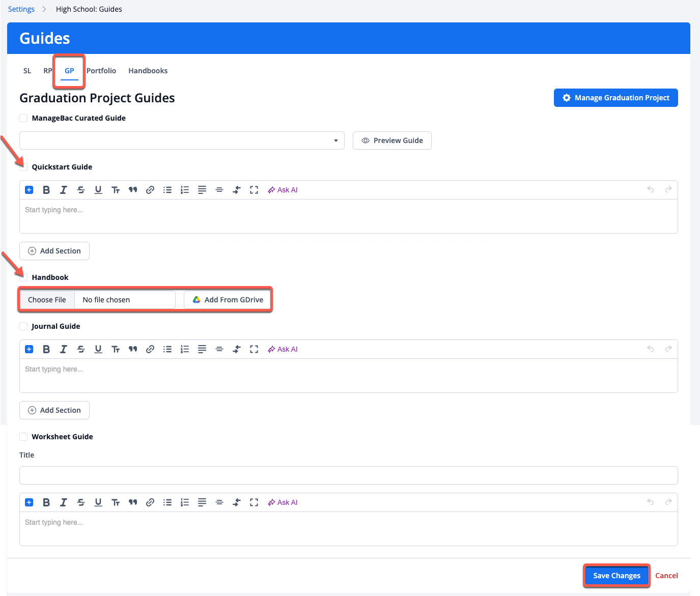Click Bold icon in Quickstart Guide editor
Viewport: 700px width, 596px height.
(x=46, y=190)
